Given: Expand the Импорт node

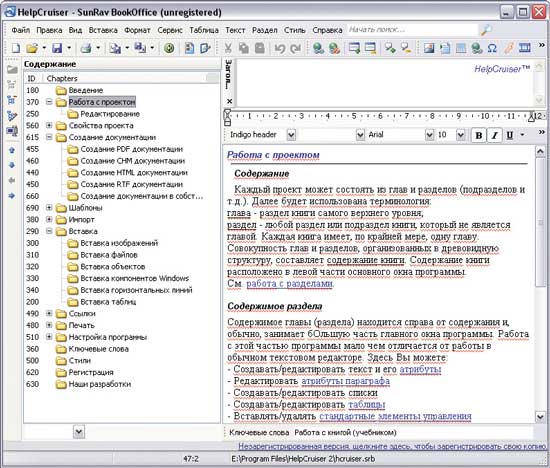Looking at the screenshot, I should point(49,219).
